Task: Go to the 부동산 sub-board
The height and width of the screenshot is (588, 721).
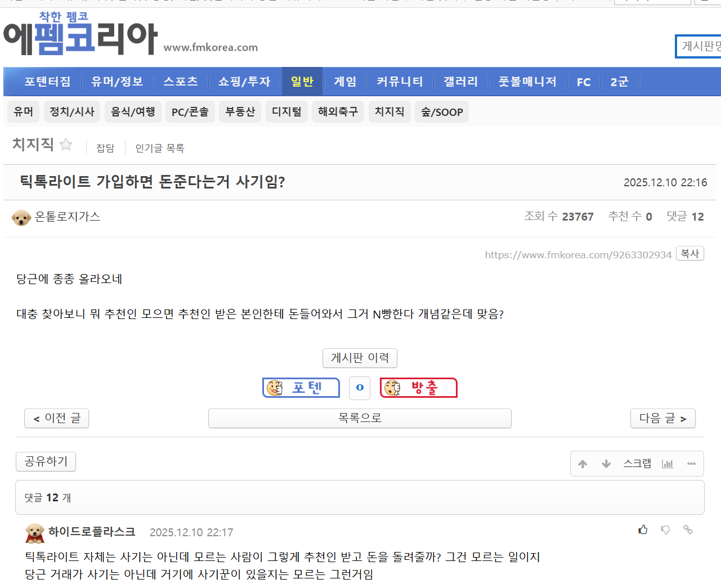Action: point(240,112)
